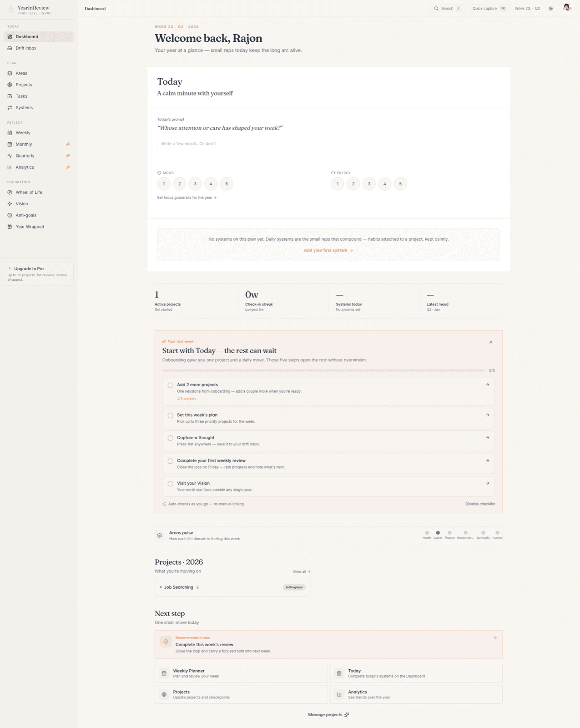Open Systems from the sidebar

point(39,108)
